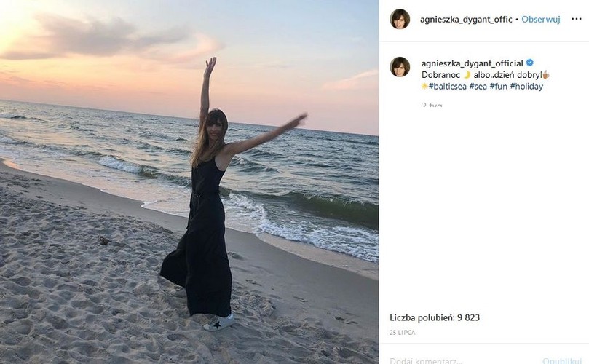Click the Opublikuj publish button
The width and height of the screenshot is (589, 364).
point(562,361)
